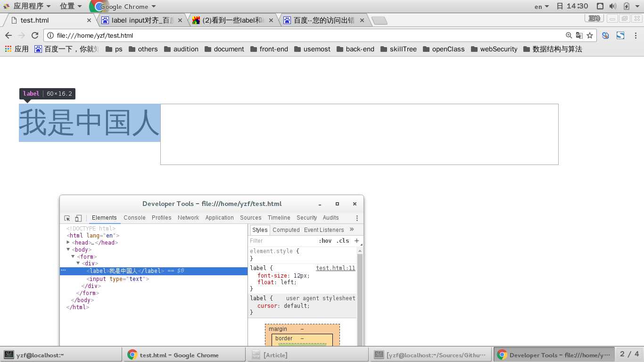Collapse the div element node

click(x=78, y=263)
